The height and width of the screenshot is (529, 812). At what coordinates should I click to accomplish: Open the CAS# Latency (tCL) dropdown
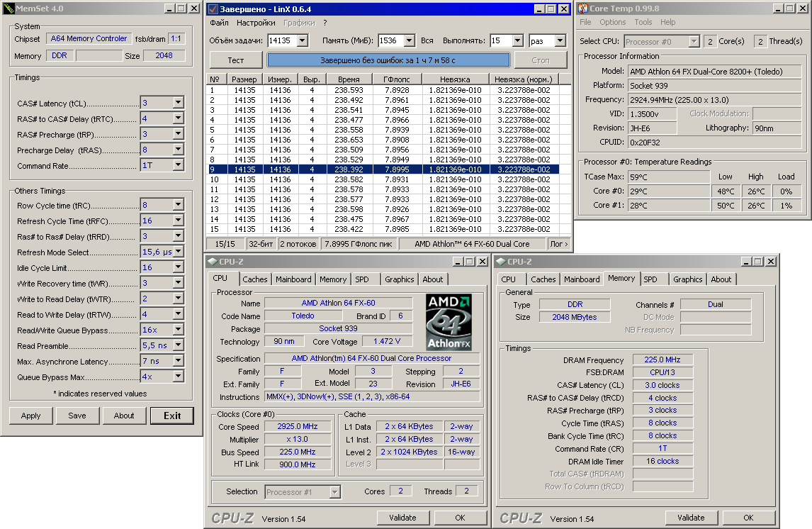(178, 104)
